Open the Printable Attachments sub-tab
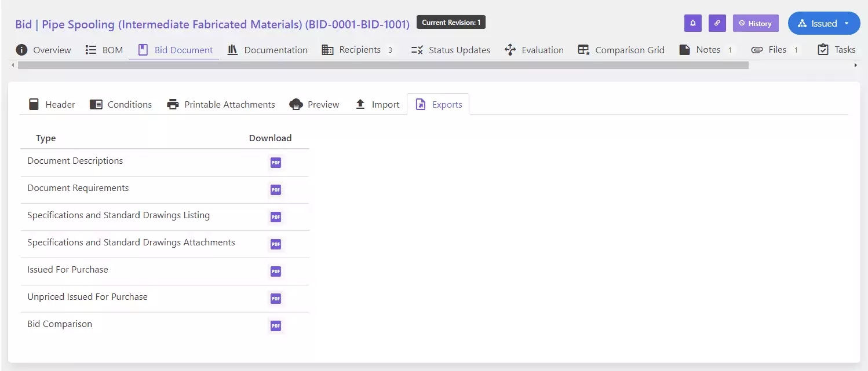868x371 pixels. 221,104
